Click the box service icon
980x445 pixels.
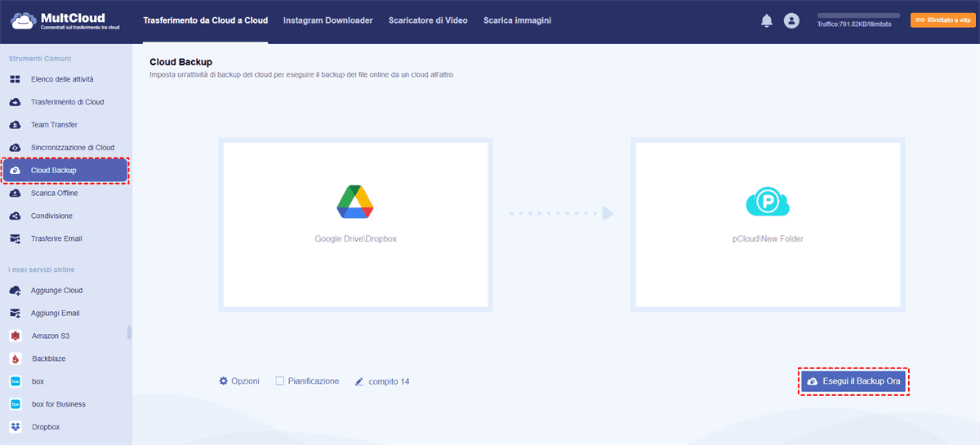tap(15, 381)
